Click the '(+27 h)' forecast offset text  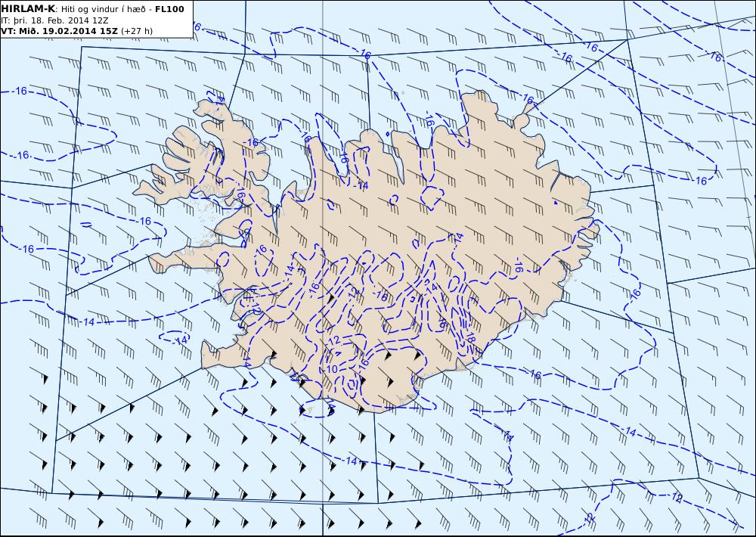coord(136,31)
